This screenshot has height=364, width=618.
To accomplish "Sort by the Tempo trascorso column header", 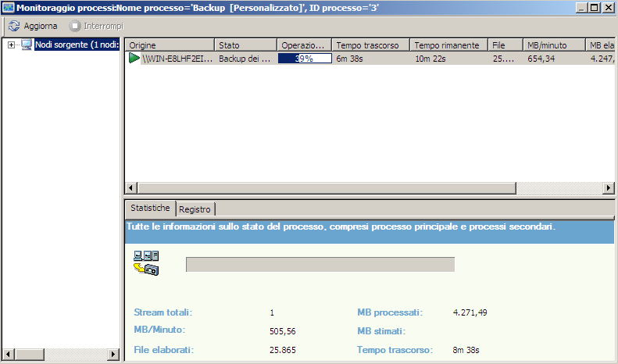I will tap(371, 45).
